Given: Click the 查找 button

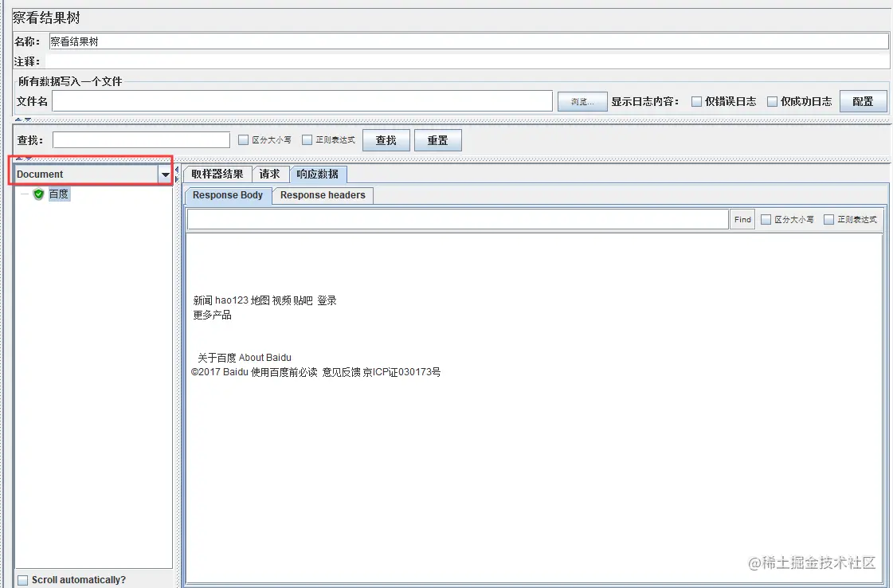Looking at the screenshot, I should [x=386, y=139].
